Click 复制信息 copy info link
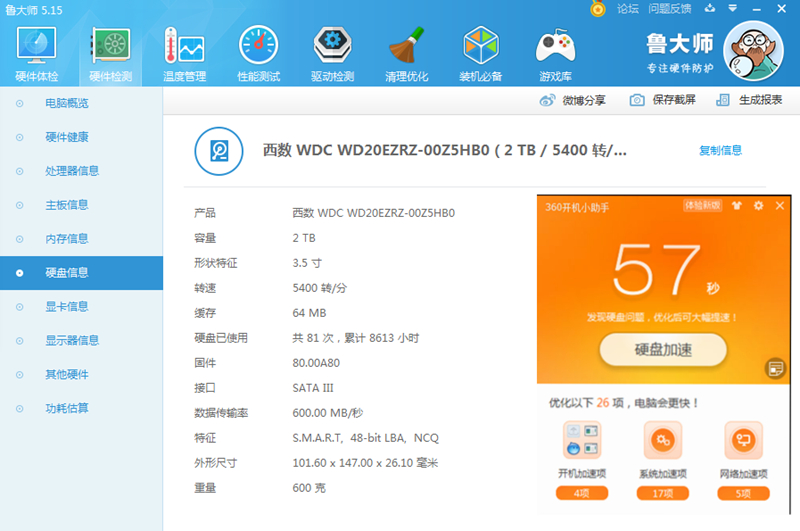Image resolution: width=800 pixels, height=531 pixels. [x=720, y=150]
